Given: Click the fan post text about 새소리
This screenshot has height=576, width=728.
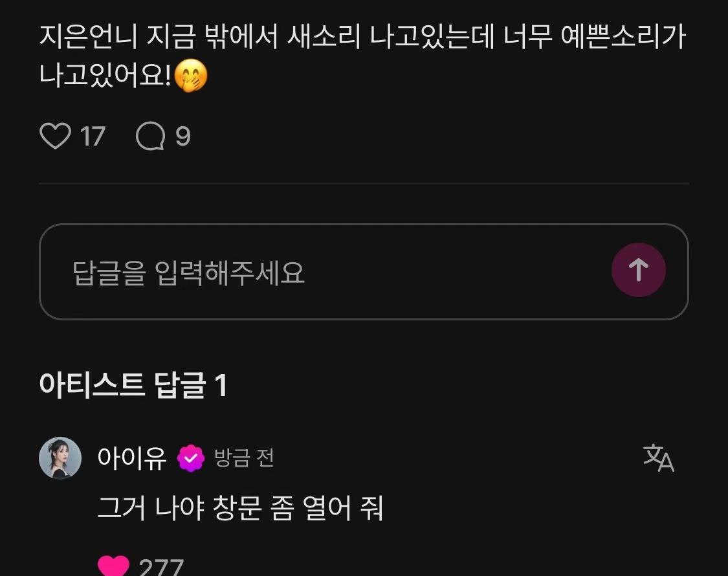Looking at the screenshot, I should [362, 56].
